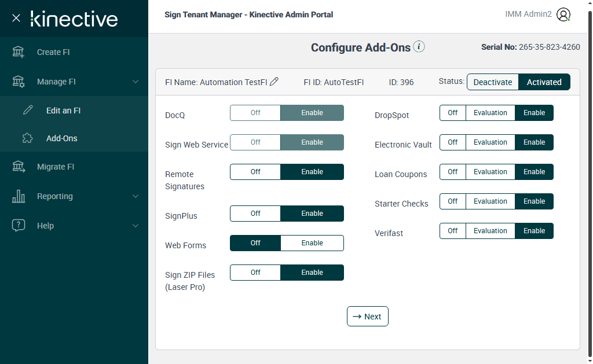The image size is (593, 364).
Task: Turn Sign ZIP Files (Laser Pro) Off
Action: click(x=255, y=272)
